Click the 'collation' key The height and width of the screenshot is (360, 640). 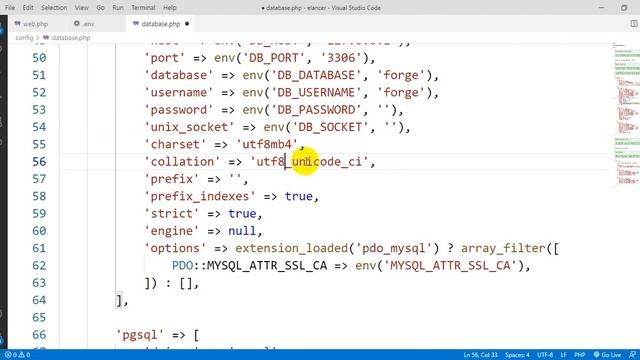click(x=182, y=162)
